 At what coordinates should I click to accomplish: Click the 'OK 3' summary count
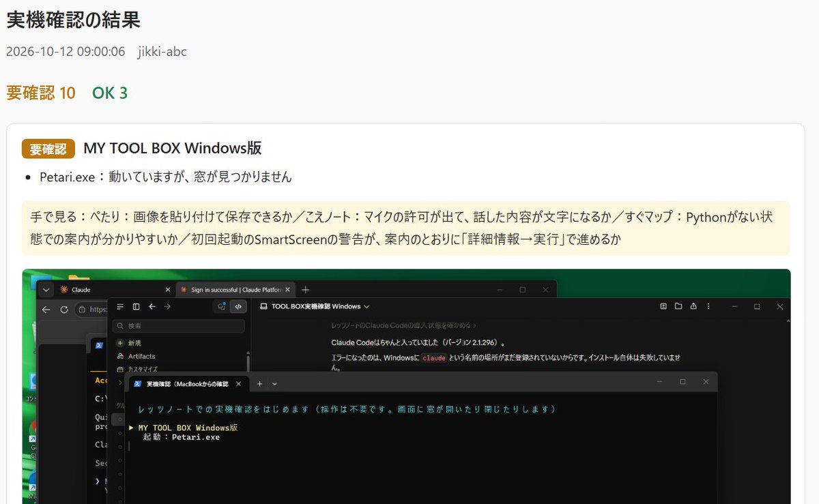coord(110,93)
